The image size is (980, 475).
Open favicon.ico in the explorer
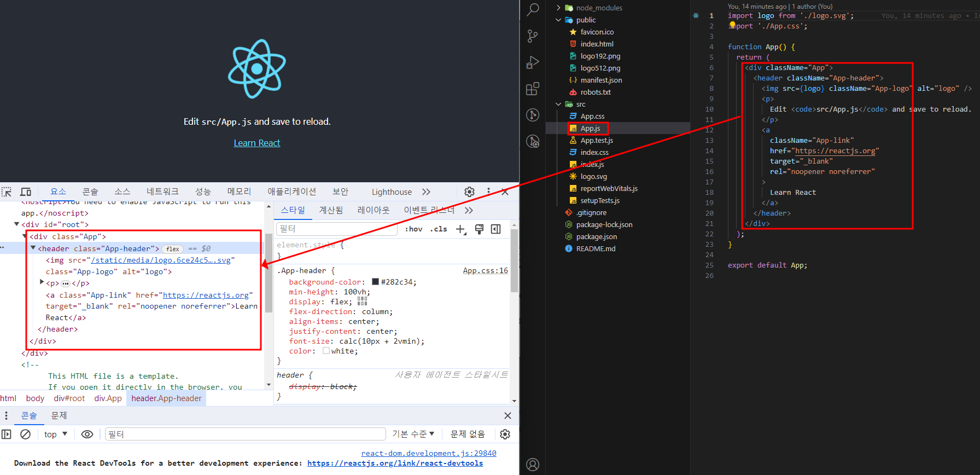coord(597,32)
